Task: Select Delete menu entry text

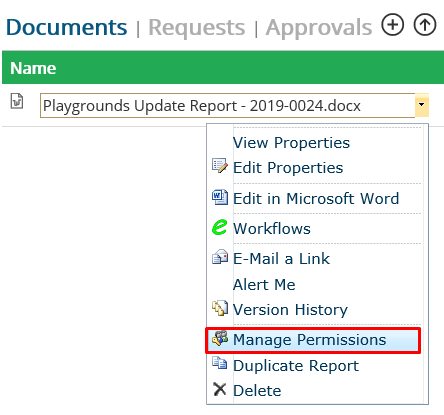Action: pos(257,391)
